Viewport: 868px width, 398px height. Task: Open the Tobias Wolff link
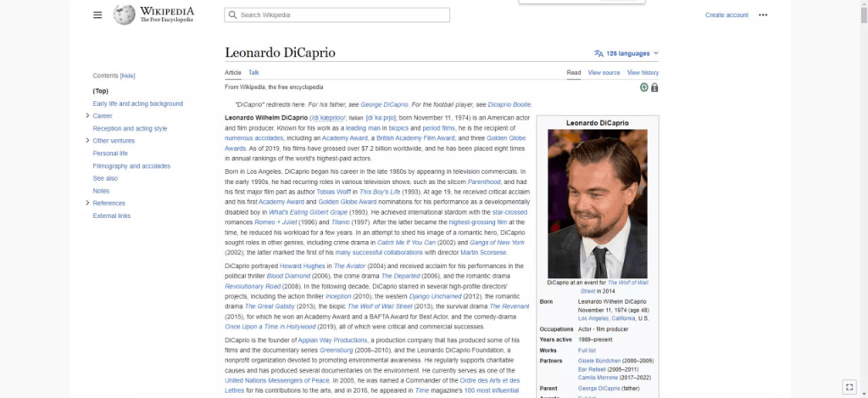(333, 192)
